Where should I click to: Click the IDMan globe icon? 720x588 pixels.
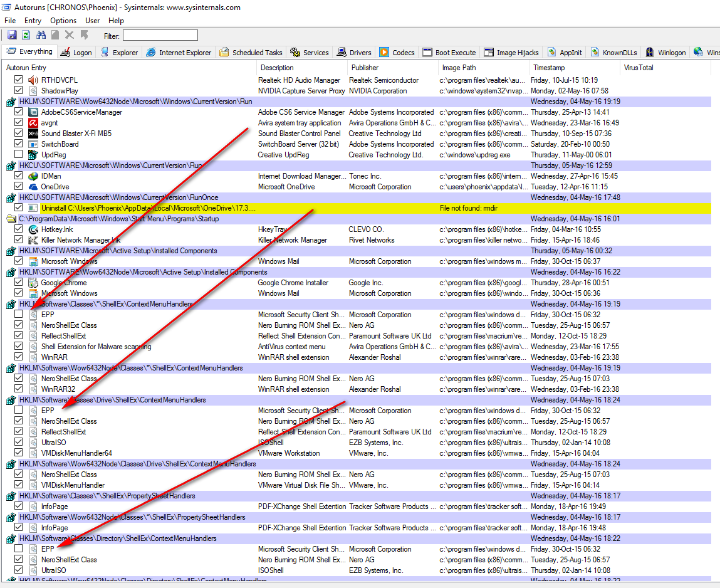click(x=33, y=176)
